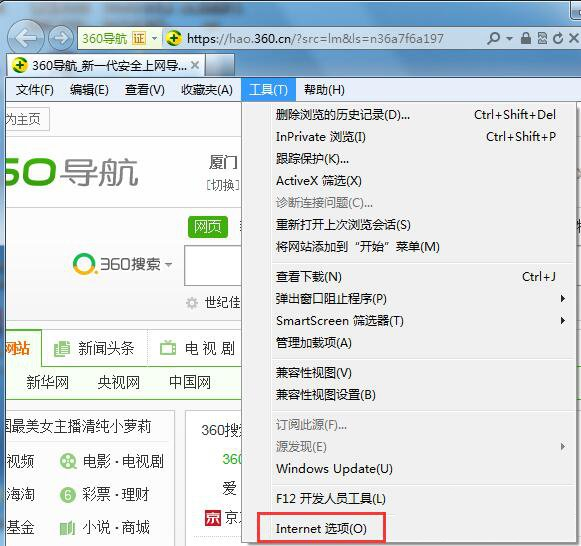
Task: Click the 360 search input box
Action: [x=213, y=265]
